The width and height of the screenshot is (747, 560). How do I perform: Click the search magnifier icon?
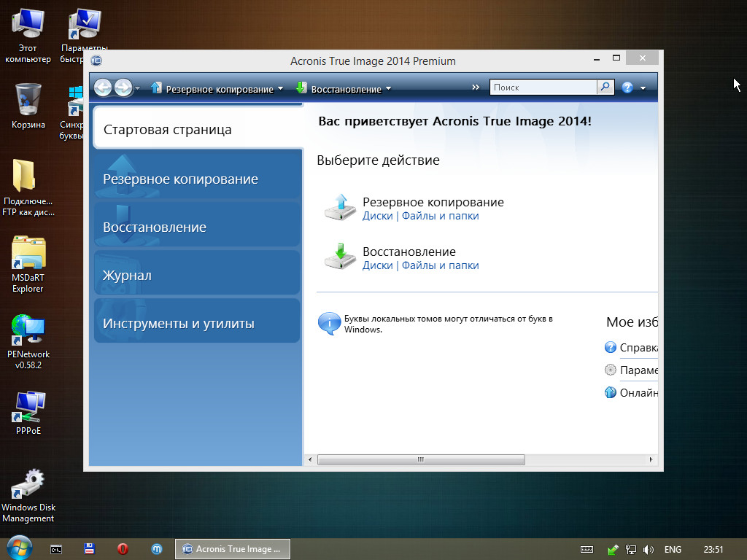(x=605, y=87)
